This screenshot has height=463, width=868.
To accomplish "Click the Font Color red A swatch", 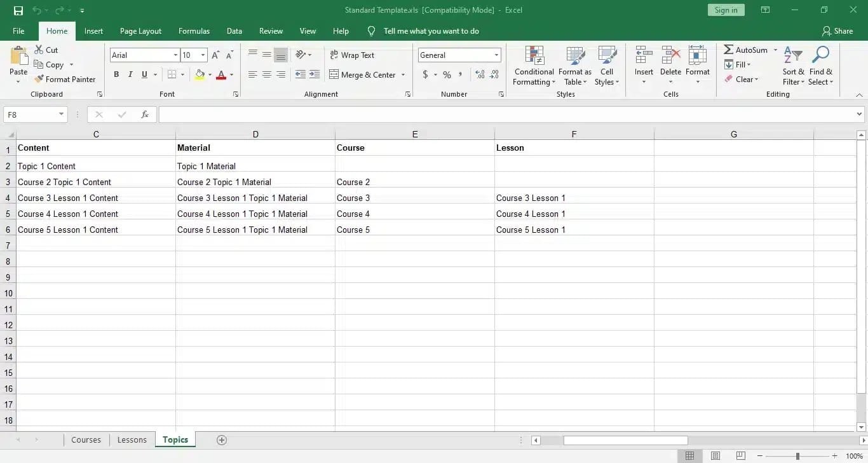I will point(221,74).
